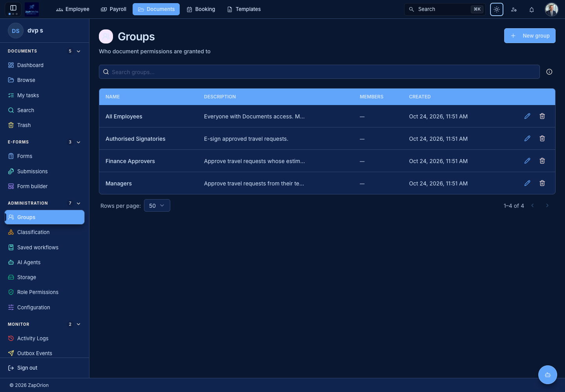Click the ZapOrion logo

click(x=32, y=9)
